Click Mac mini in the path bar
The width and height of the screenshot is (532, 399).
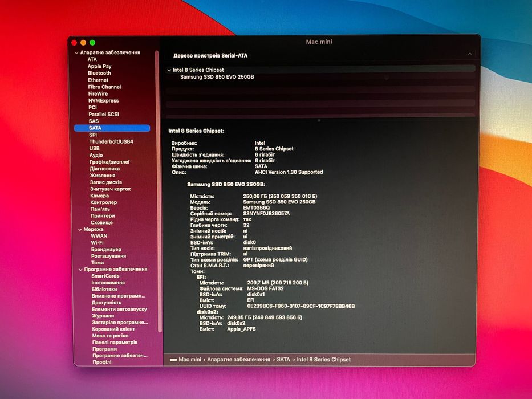pos(190,360)
